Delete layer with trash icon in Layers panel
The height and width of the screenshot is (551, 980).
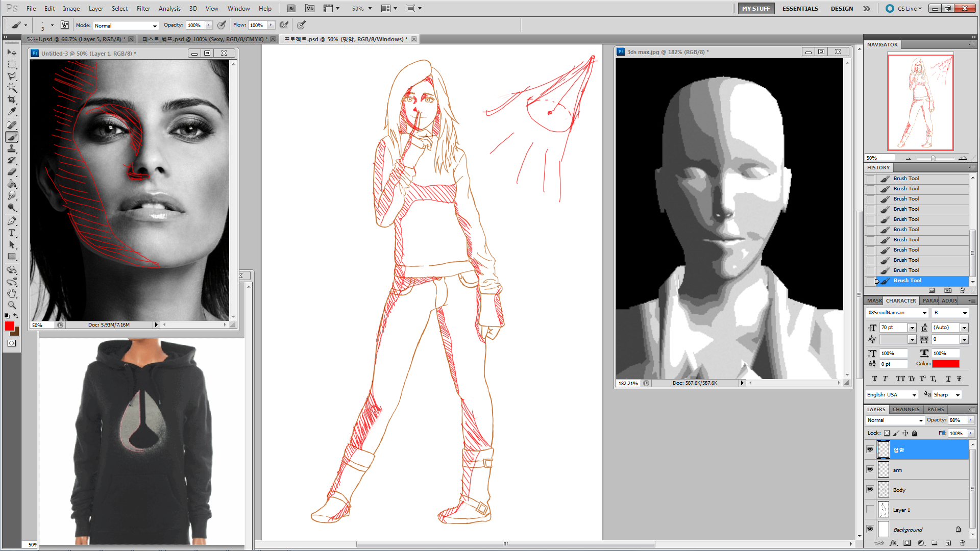click(x=962, y=543)
